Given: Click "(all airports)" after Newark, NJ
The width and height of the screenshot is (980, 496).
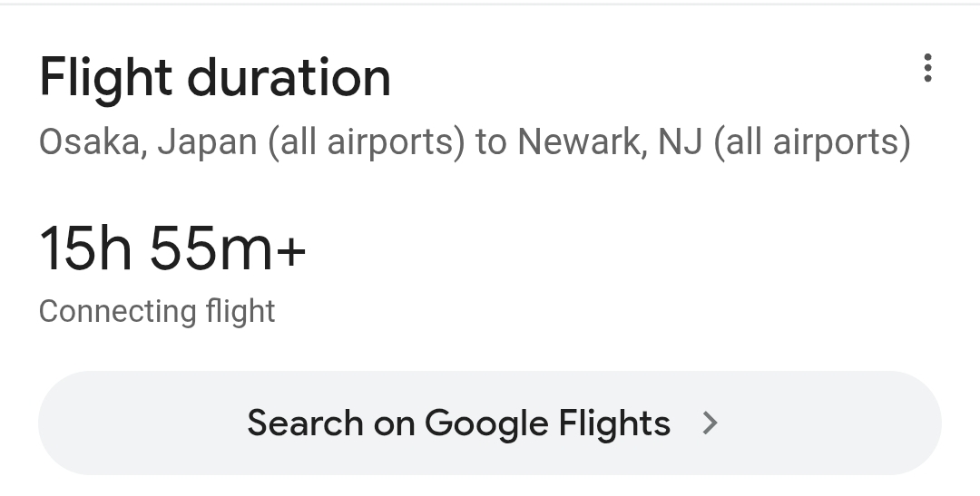Looking at the screenshot, I should pyautogui.click(x=812, y=142).
